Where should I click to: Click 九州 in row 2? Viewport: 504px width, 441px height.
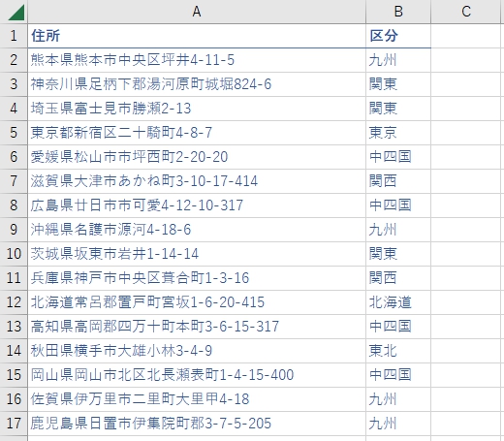[398, 60]
